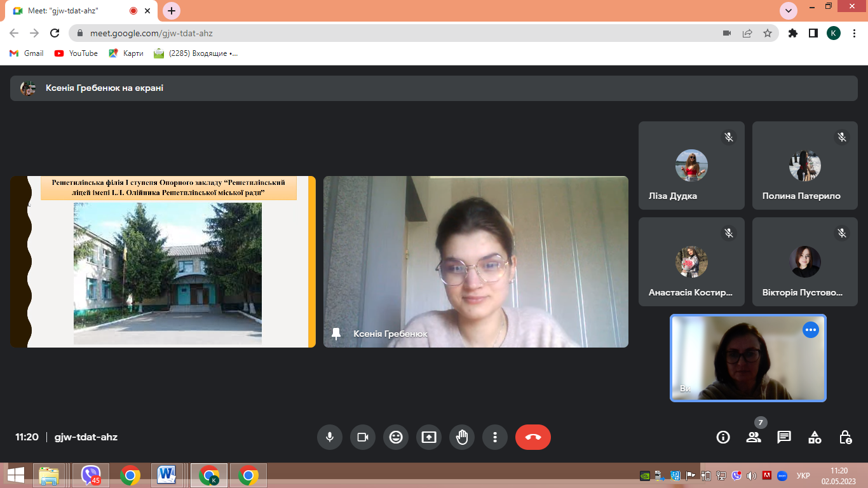Open the YouTube bookmark
The width and height of the screenshot is (868, 488).
pos(76,53)
